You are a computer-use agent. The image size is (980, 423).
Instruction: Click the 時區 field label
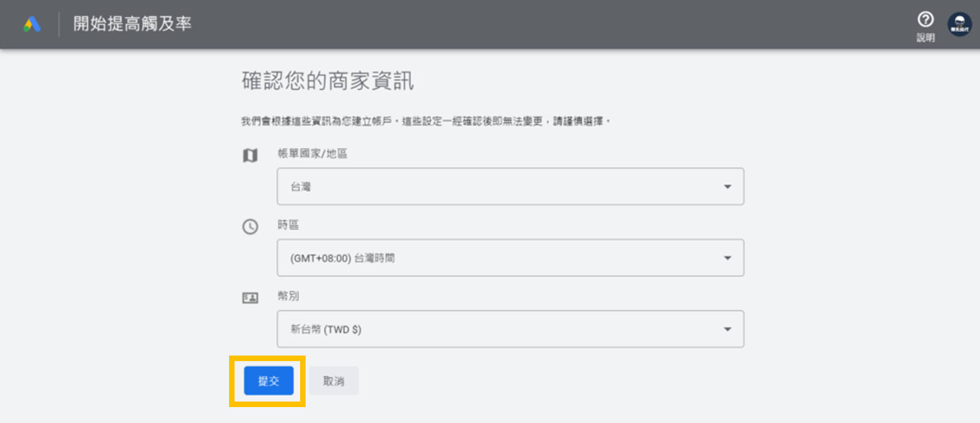pos(288,224)
